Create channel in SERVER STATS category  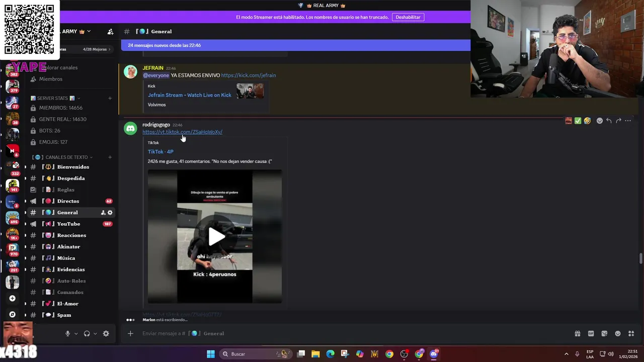pyautogui.click(x=110, y=98)
